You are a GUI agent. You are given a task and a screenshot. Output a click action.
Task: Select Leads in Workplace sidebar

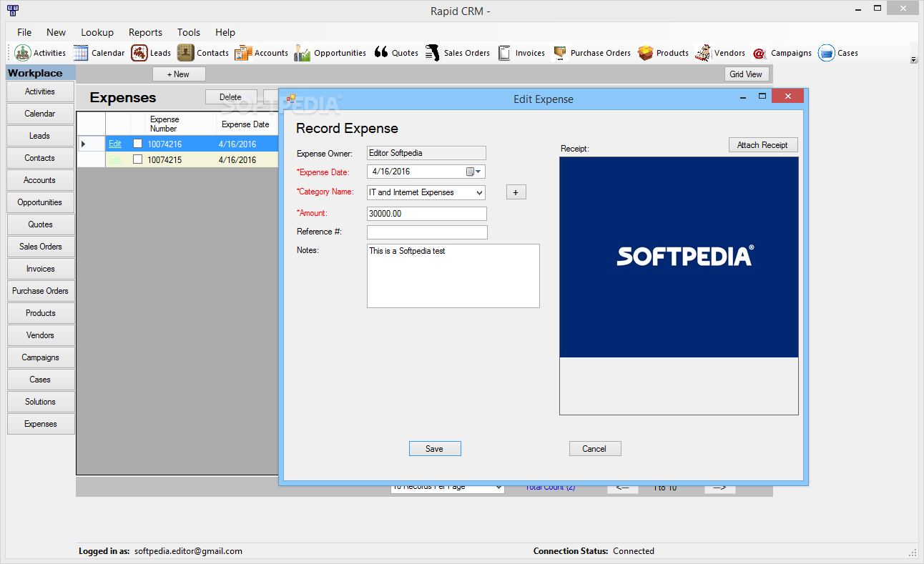[x=40, y=136]
